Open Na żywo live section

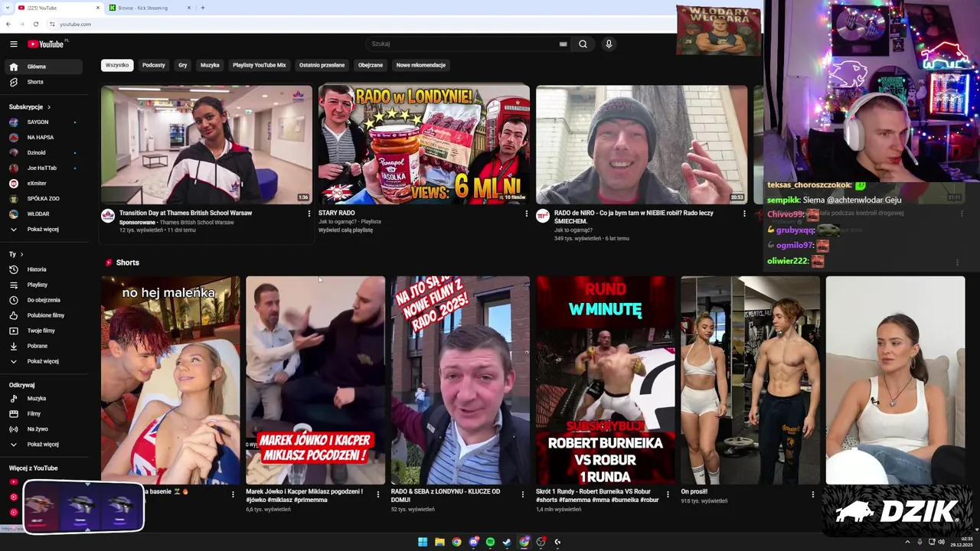(43, 429)
